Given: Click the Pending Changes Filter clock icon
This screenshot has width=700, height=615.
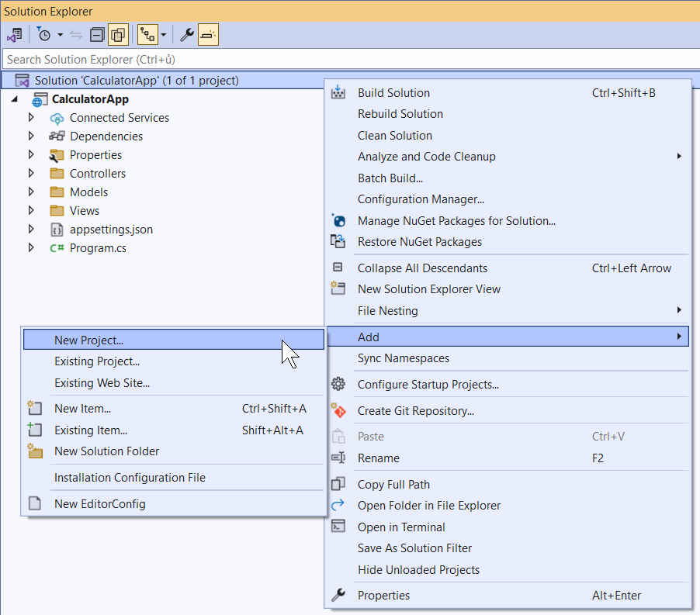Looking at the screenshot, I should click(x=43, y=35).
